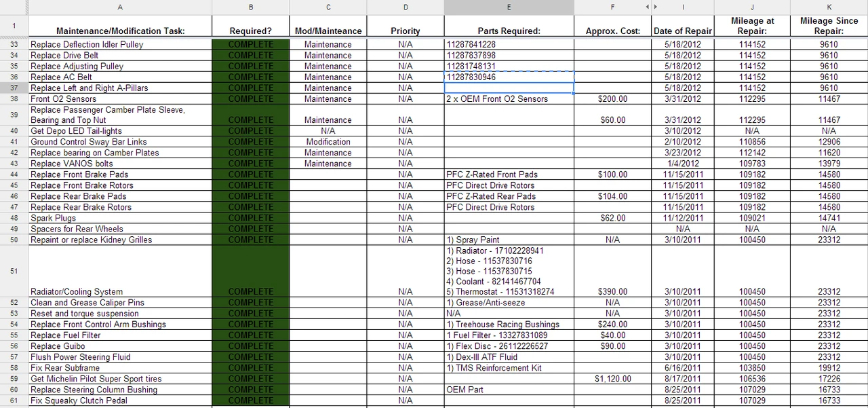868x408 pixels.
Task: Click the 'PFC Z-Rated Front Pads' cell
Action: (x=509, y=174)
